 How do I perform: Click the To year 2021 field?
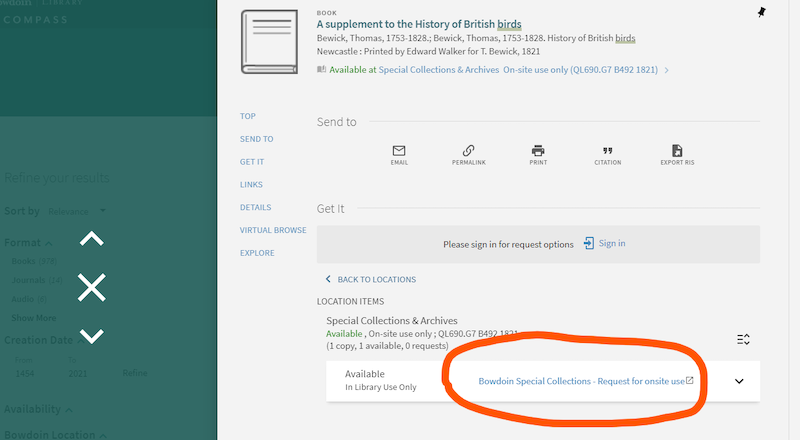(78, 374)
